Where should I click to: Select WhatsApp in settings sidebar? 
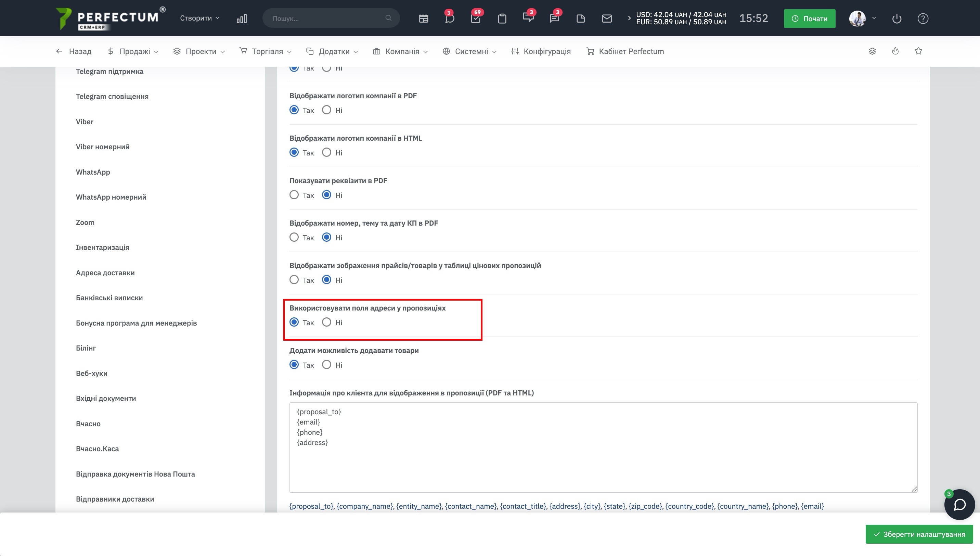click(x=93, y=172)
